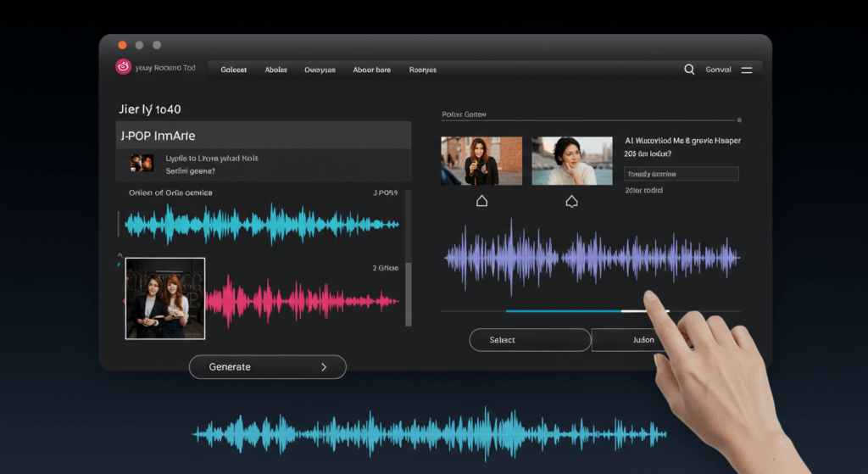The height and width of the screenshot is (474, 868).
Task: Open the small duo thumbnail in lyrics row
Action: pos(142,163)
